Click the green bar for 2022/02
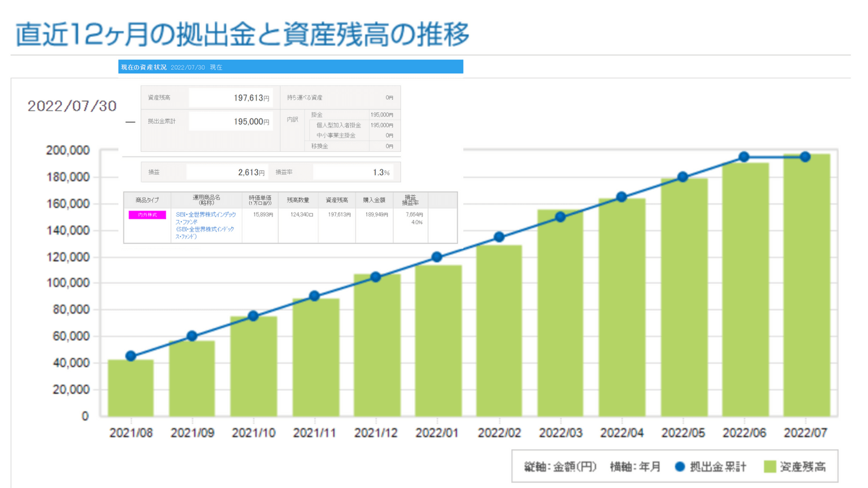Viewport: 868px width, 488px height. point(499,331)
